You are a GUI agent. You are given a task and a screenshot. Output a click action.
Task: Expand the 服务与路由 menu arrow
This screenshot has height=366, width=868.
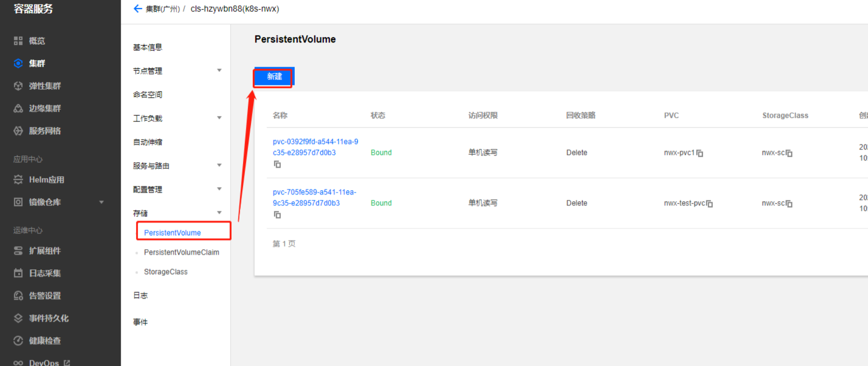(x=219, y=165)
